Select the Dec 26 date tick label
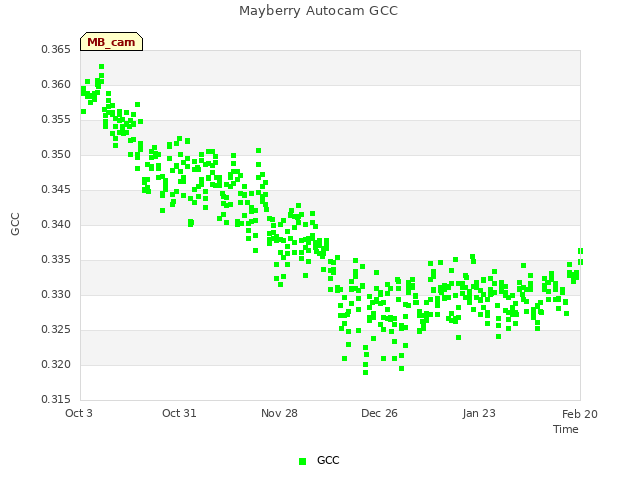This screenshot has width=640, height=480. [x=379, y=413]
